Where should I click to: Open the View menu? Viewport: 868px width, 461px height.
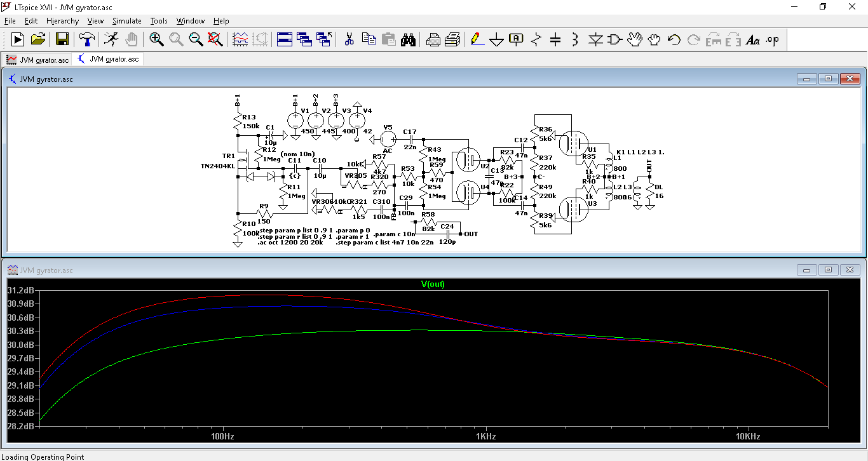point(95,21)
